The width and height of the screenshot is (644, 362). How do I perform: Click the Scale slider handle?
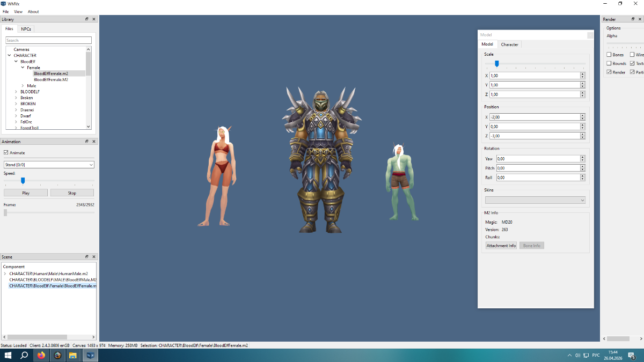tap(497, 63)
